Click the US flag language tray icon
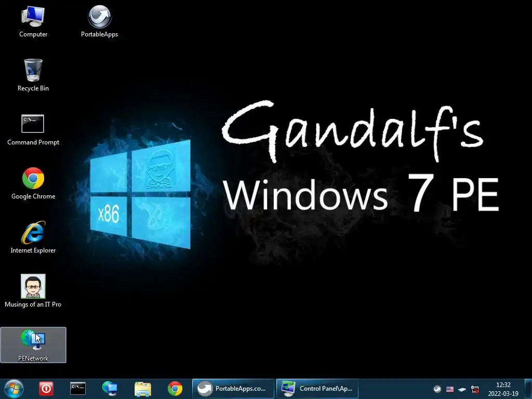This screenshot has height=399, width=532. 450,389
